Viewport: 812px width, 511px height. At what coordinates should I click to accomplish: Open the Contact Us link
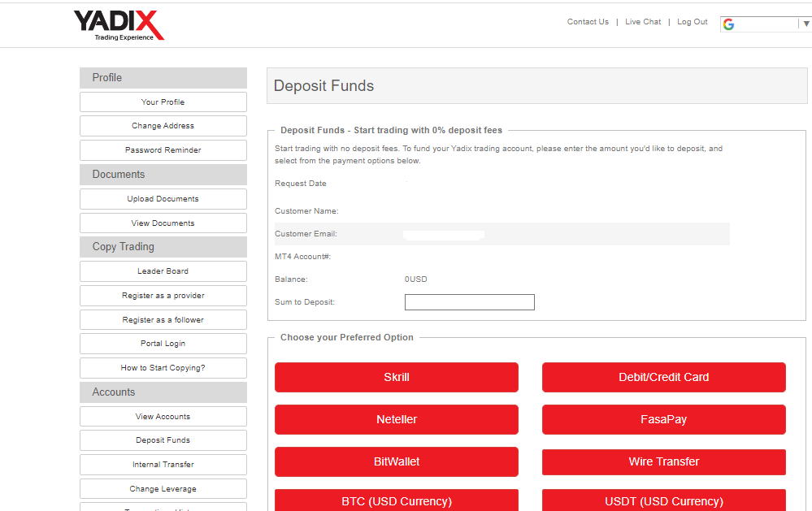tap(588, 22)
